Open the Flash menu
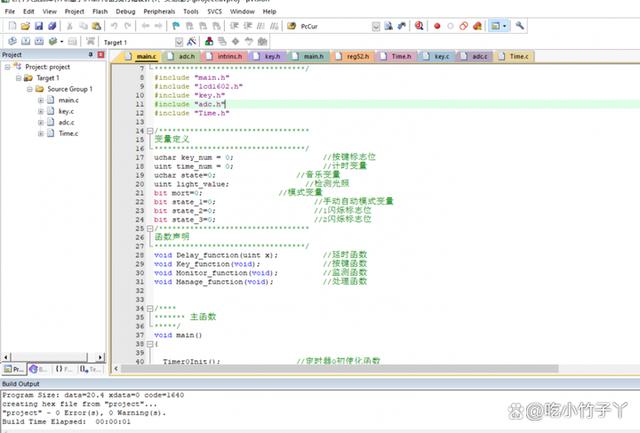Viewport: 640px width, 433px height. coord(100,11)
